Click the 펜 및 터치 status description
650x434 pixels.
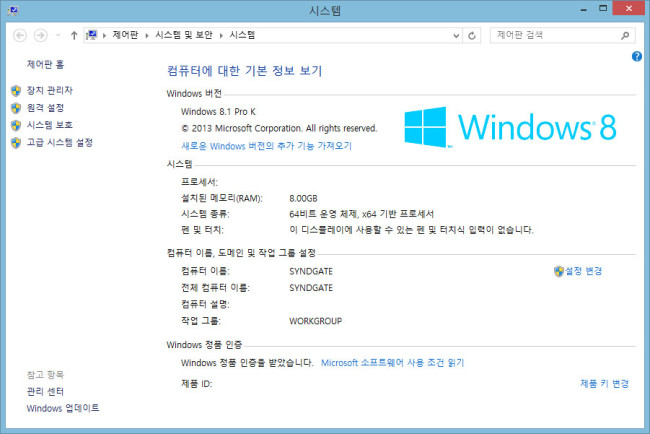pyautogui.click(x=411, y=230)
